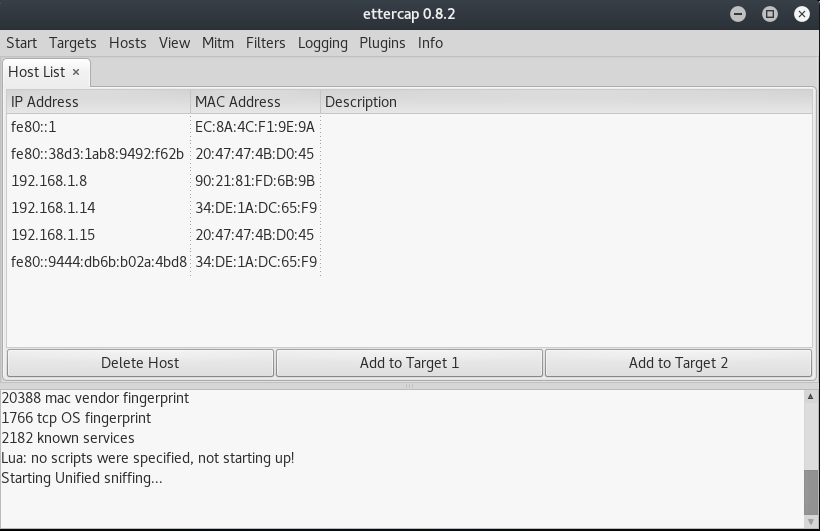The image size is (820, 531).
Task: Click Add to Target 1
Action: point(409,363)
